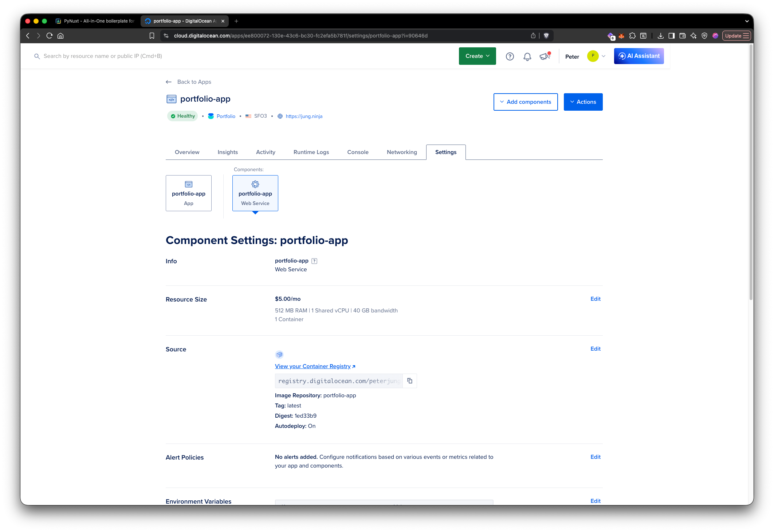Open a new browser tab
This screenshot has width=774, height=532.
pos(236,21)
